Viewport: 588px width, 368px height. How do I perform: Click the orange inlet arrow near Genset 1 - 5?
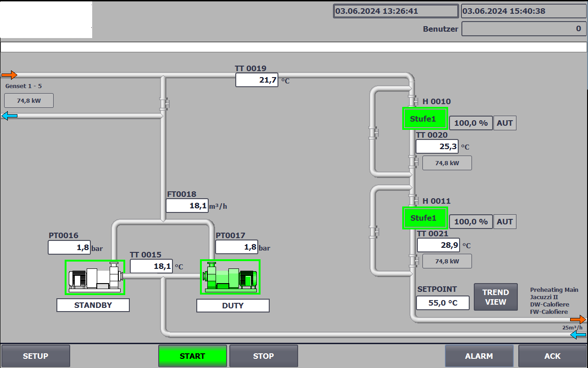pos(9,75)
